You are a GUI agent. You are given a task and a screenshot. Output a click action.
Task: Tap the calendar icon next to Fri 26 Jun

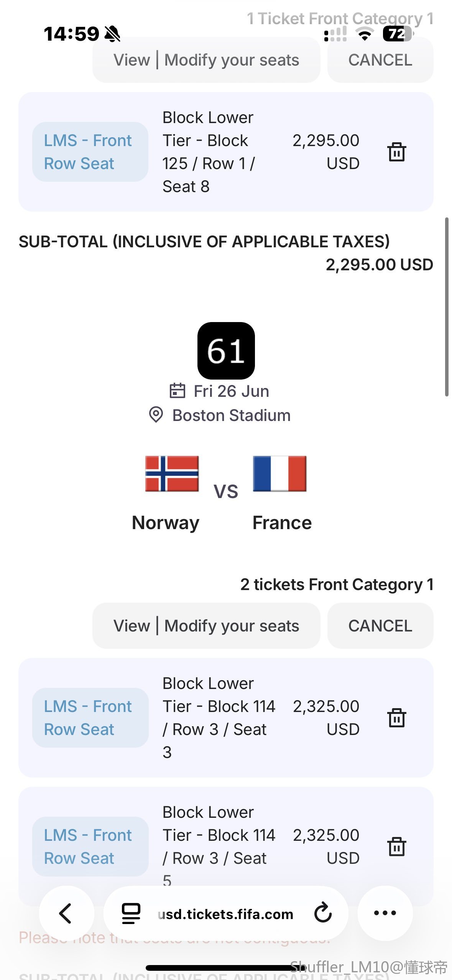(x=177, y=391)
